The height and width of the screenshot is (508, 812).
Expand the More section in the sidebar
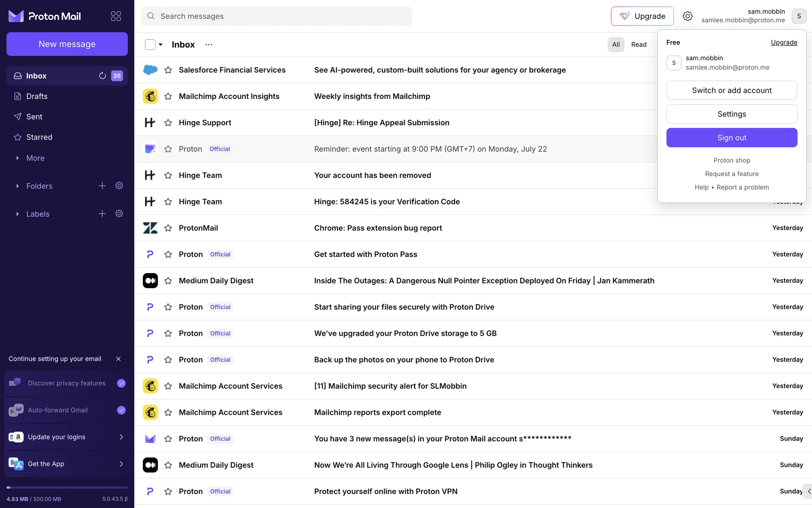18,158
